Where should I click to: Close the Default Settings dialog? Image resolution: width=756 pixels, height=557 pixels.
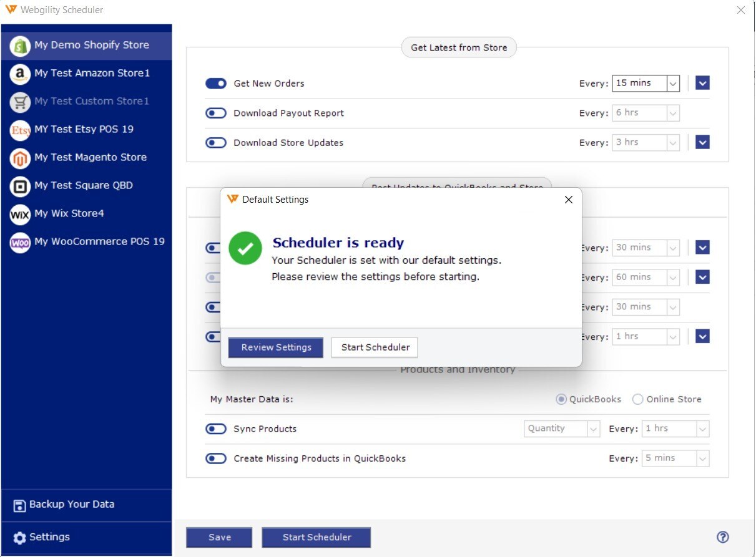(568, 200)
